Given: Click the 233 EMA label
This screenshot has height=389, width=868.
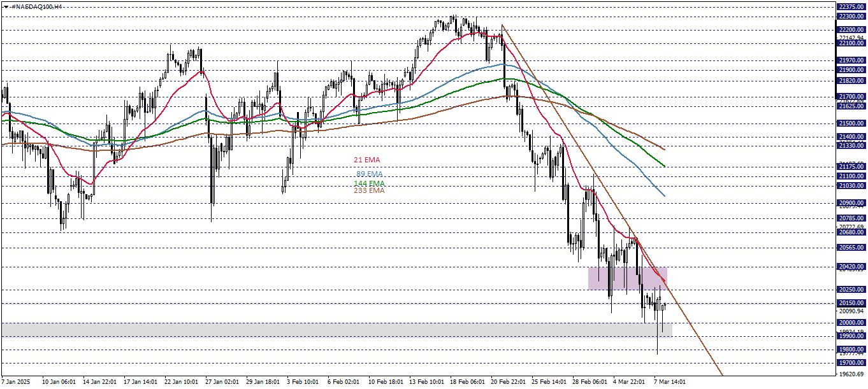Looking at the screenshot, I should point(369,190).
